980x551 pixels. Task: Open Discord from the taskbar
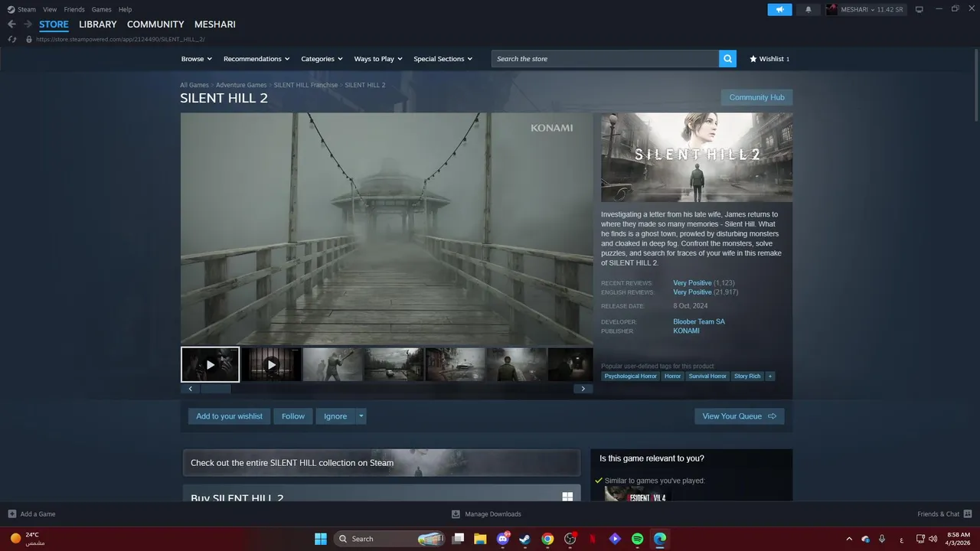503,539
